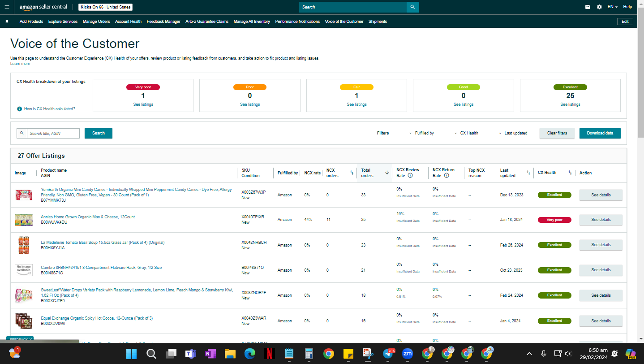This screenshot has height=364, width=644.
Task: Sort by NCX orders column arrows
Action: (352, 173)
